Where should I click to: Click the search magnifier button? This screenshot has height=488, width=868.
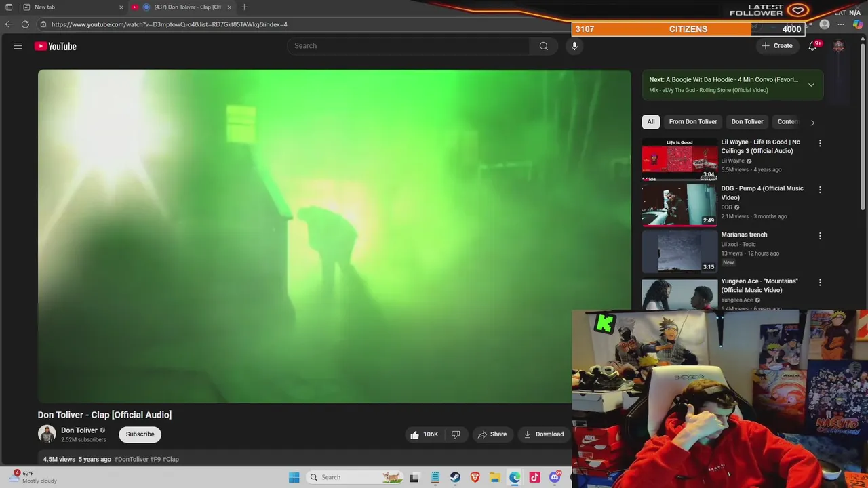point(544,46)
